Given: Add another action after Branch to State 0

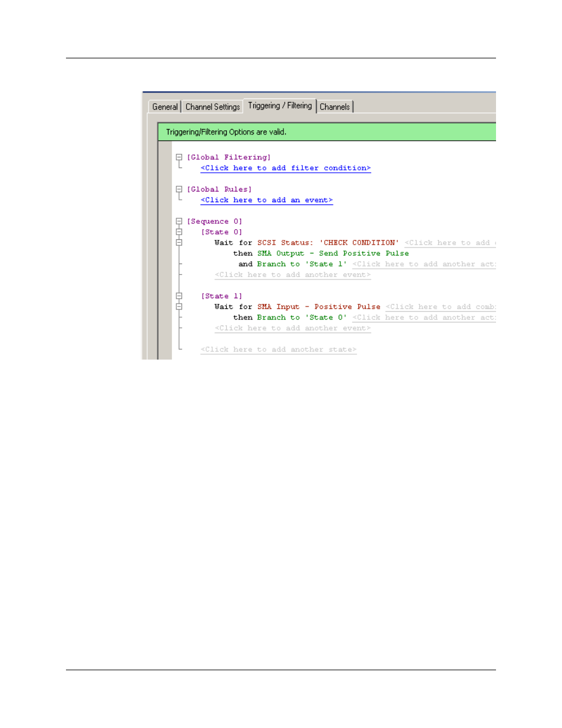Looking at the screenshot, I should click(424, 318).
